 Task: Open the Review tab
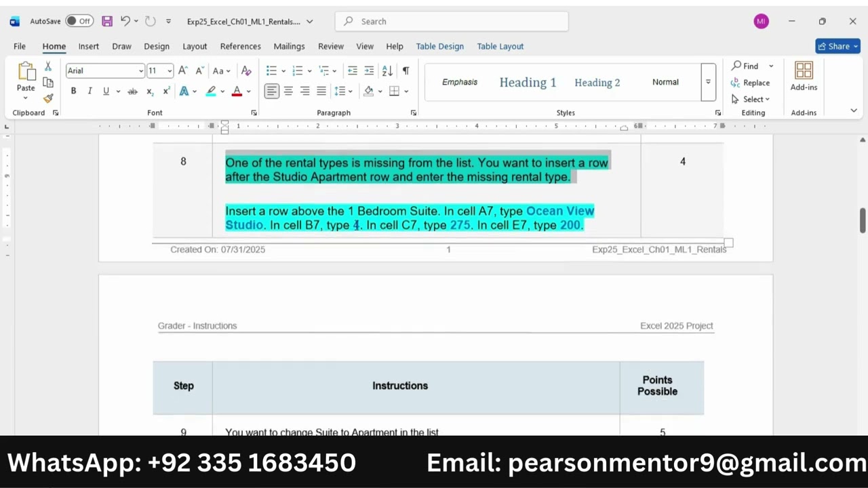pyautogui.click(x=331, y=46)
